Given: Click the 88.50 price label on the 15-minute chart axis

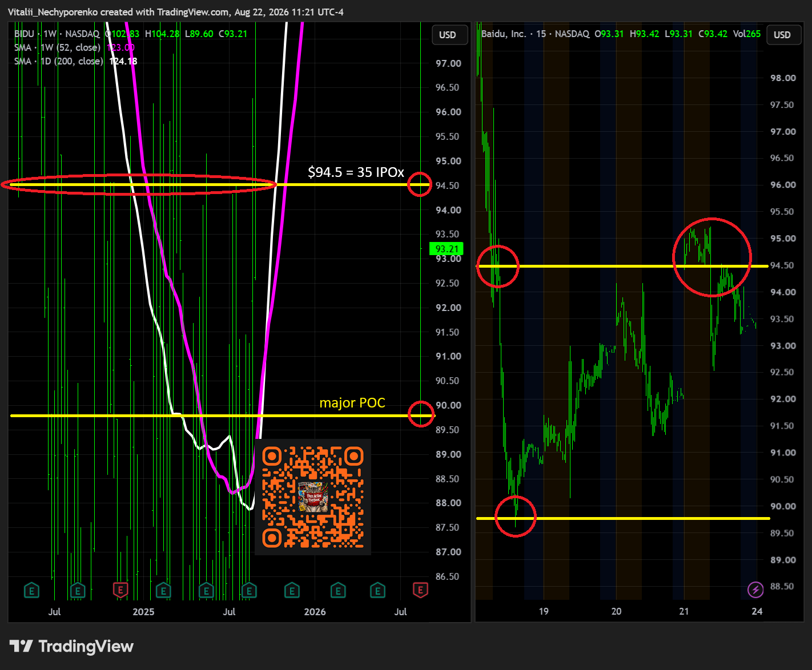Looking at the screenshot, I should pyautogui.click(x=783, y=586).
